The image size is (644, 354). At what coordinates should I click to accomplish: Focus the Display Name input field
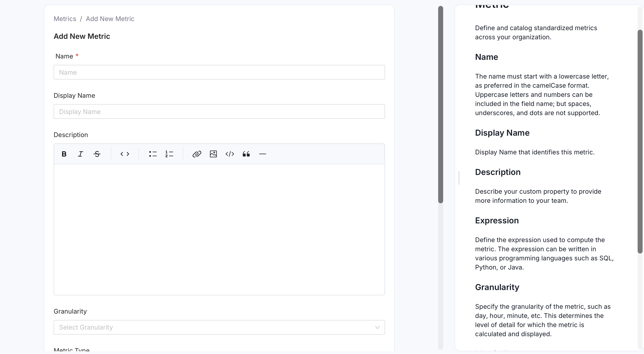point(219,112)
